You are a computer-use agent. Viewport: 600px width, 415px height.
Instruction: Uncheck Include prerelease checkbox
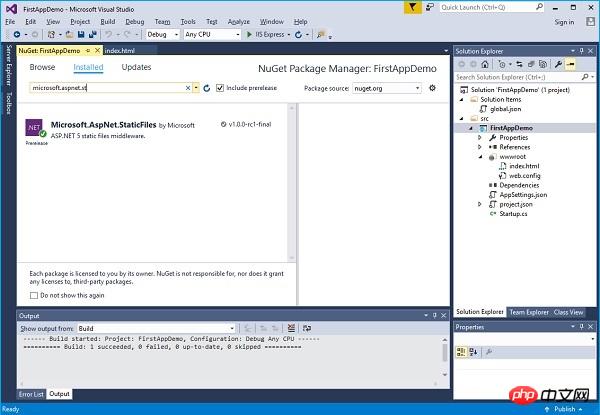(x=220, y=88)
